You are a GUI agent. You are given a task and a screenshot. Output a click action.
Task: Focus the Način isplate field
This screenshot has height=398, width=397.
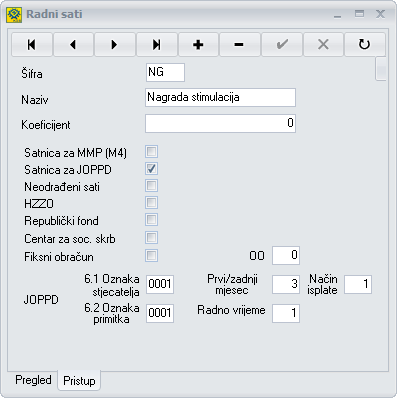[358, 284]
